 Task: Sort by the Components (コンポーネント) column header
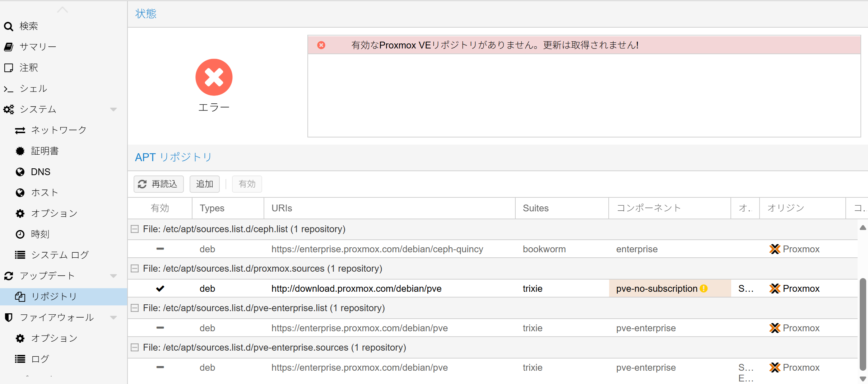(x=670, y=208)
